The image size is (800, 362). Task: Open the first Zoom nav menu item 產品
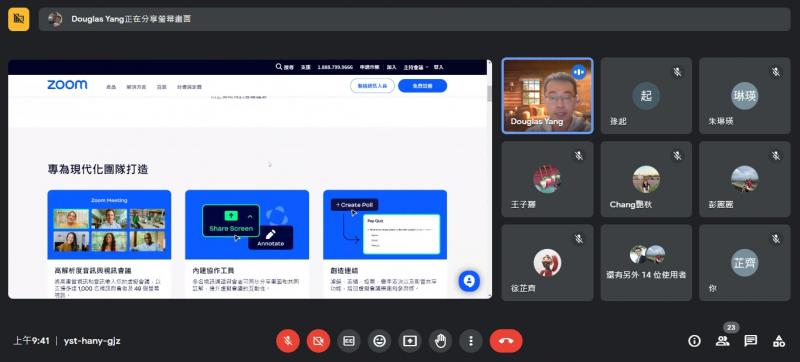point(111,87)
